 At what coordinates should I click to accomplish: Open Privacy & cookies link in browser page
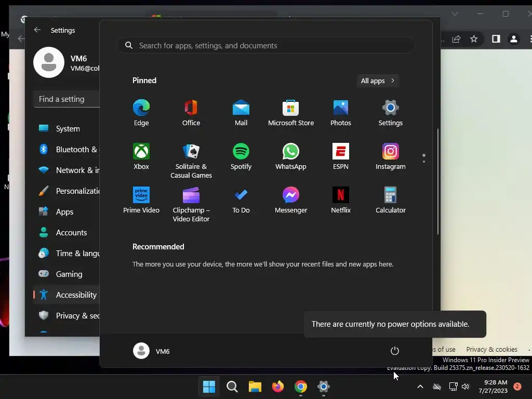(x=491, y=349)
